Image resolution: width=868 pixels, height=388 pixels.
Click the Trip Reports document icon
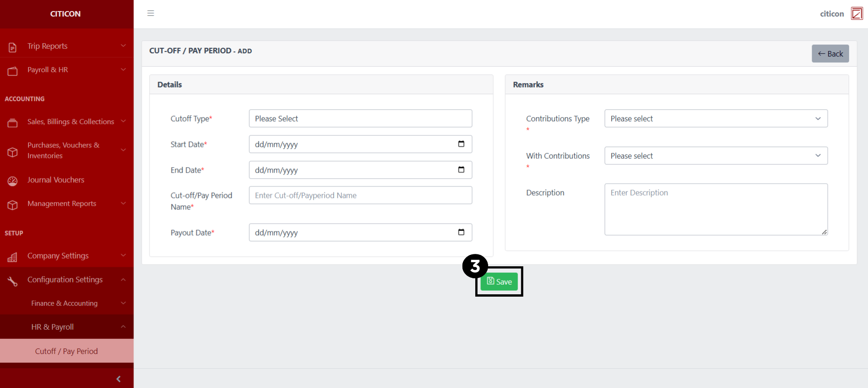13,47
